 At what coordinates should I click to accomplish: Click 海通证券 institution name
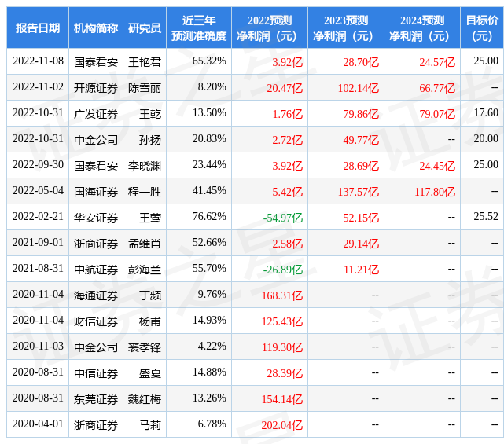click(x=96, y=295)
